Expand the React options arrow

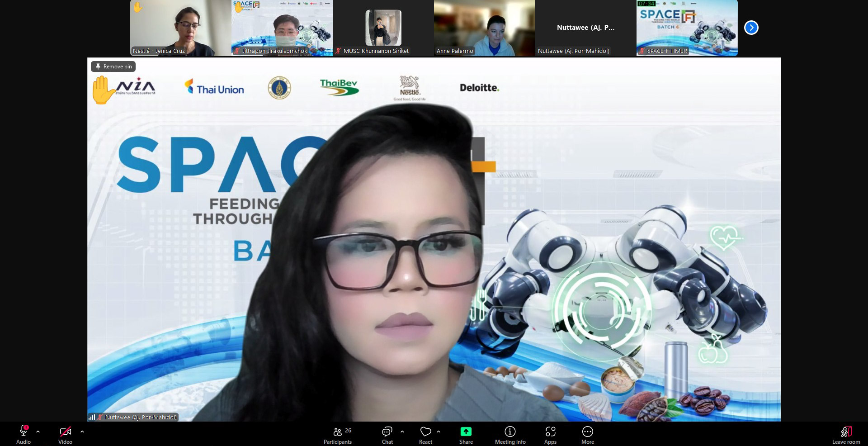click(439, 432)
